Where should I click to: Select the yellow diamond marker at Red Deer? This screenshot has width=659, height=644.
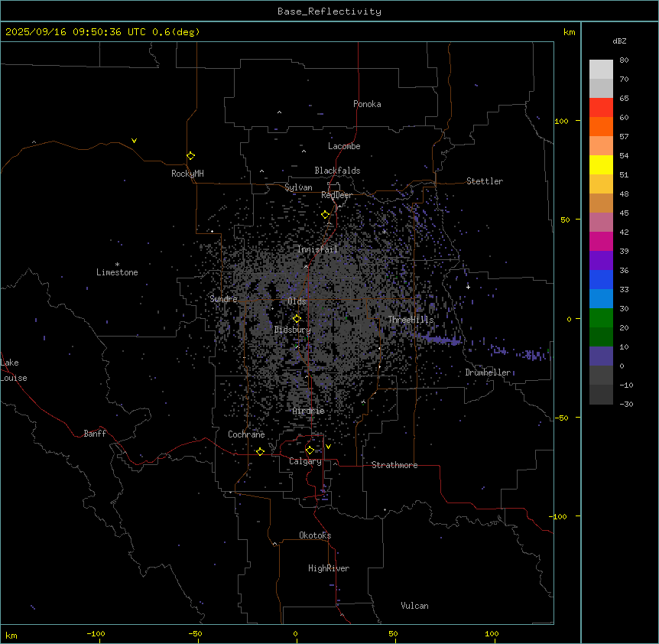[325, 214]
